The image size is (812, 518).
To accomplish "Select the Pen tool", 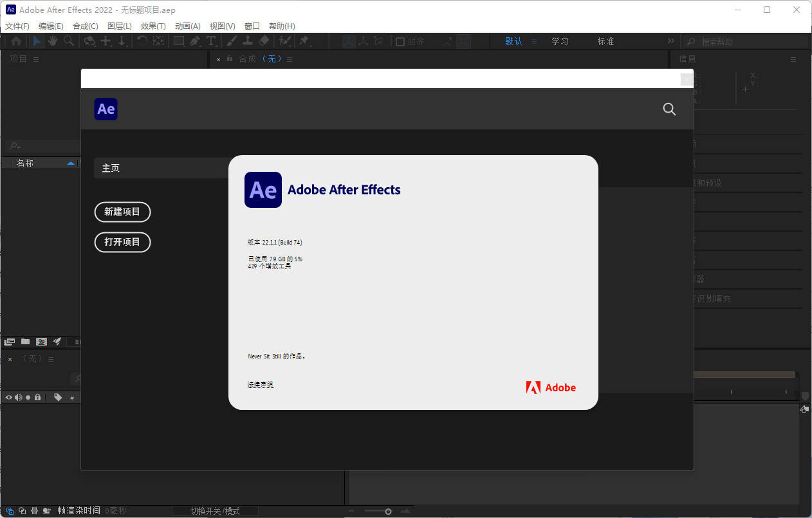I will pyautogui.click(x=195, y=41).
